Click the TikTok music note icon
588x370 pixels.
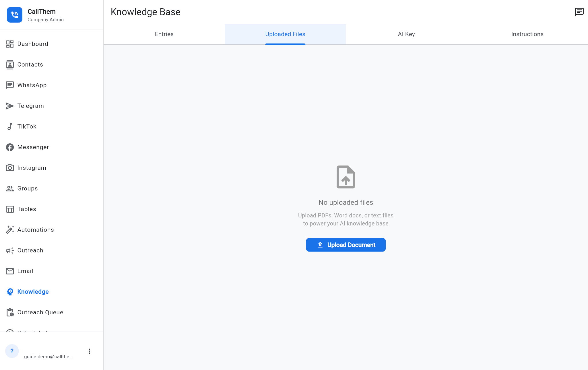click(x=10, y=126)
